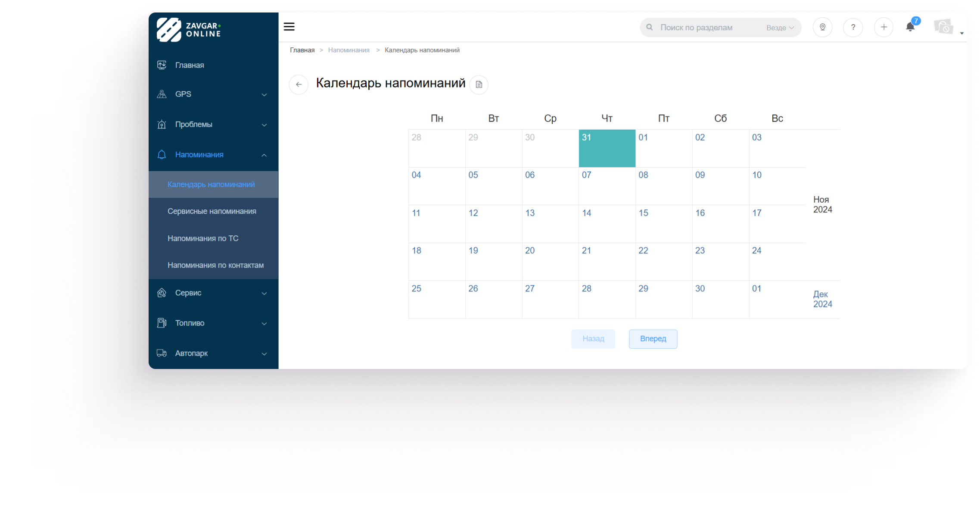Screen dimensions: 980x525
Task: Select calendar day 06
Action: [550, 186]
